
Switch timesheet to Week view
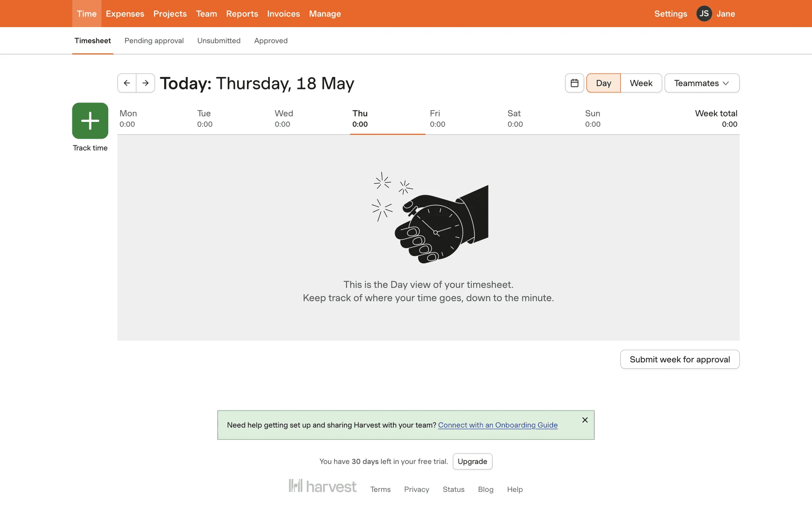(x=641, y=83)
